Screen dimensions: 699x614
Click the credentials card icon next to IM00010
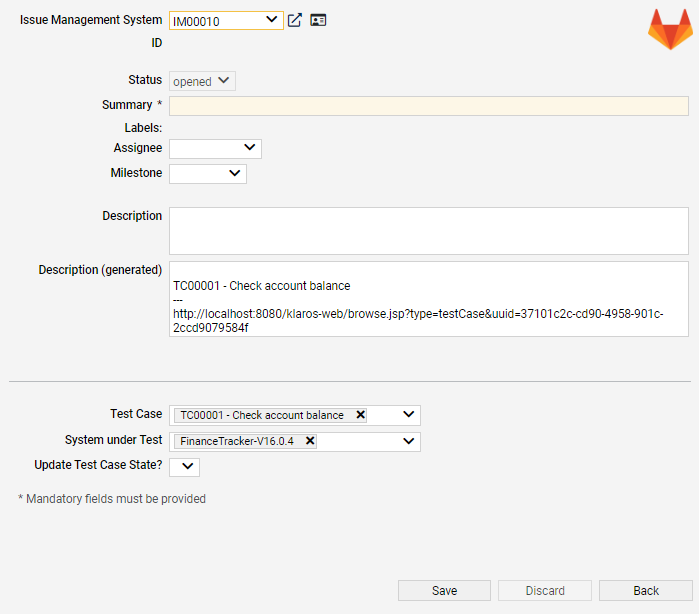[318, 20]
